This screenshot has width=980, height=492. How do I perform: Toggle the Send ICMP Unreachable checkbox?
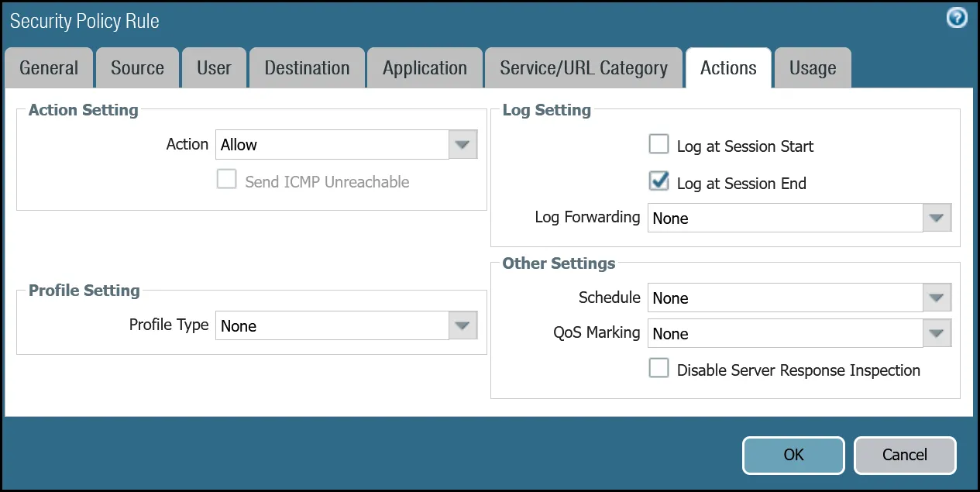point(226,179)
